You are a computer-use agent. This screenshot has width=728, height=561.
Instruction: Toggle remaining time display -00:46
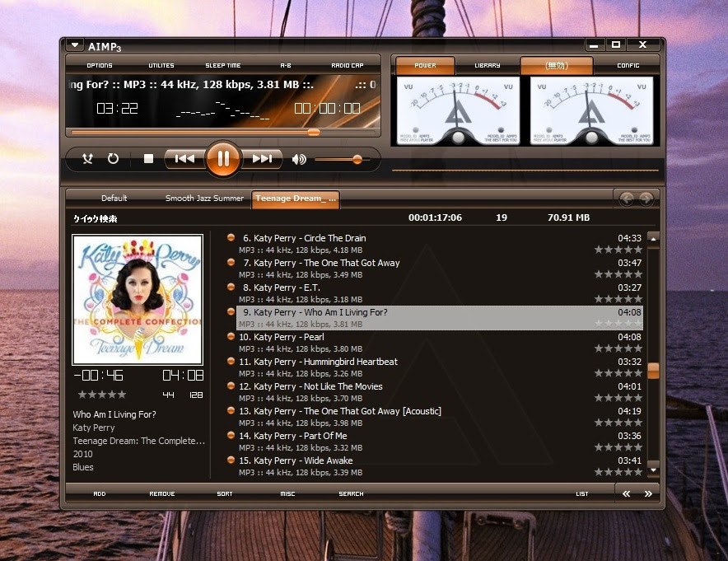pyautogui.click(x=99, y=376)
